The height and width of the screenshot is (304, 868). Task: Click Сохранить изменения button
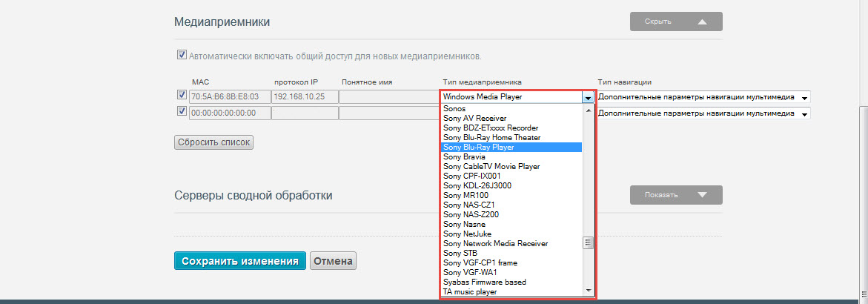240,261
